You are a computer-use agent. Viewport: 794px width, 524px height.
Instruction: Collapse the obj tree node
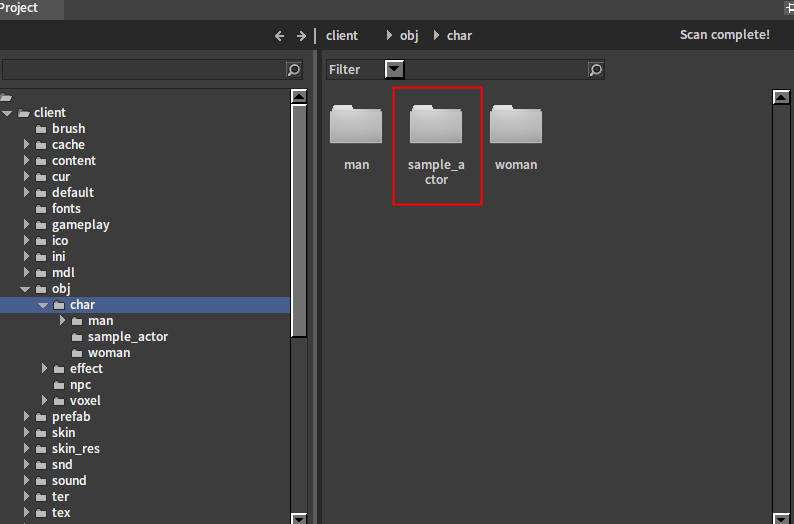coord(27,289)
